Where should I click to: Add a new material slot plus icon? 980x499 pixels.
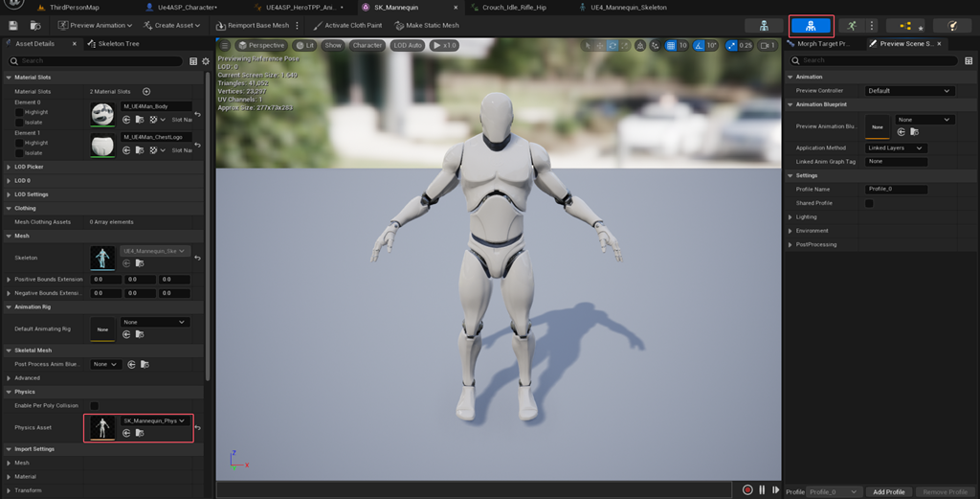pos(146,91)
